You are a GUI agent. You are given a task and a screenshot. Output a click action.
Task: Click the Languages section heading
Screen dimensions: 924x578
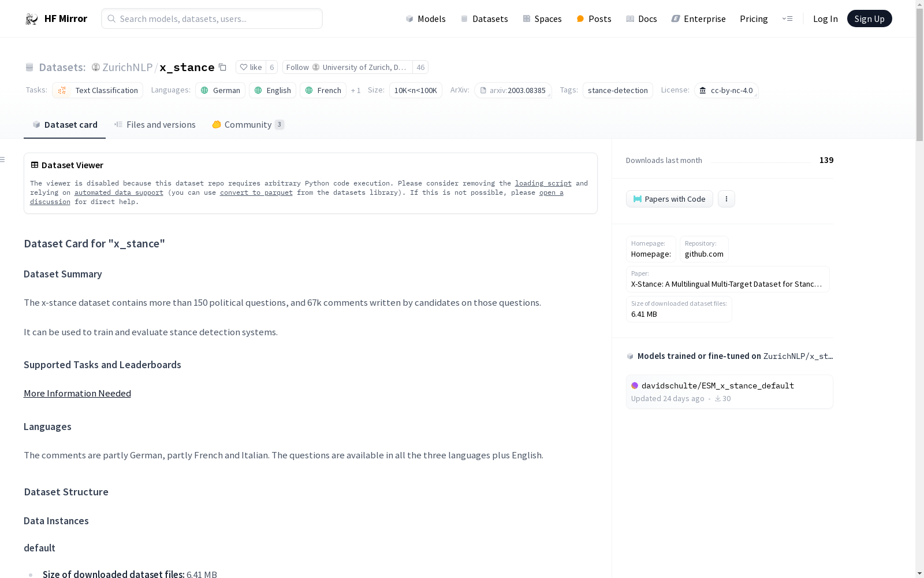[x=47, y=427]
